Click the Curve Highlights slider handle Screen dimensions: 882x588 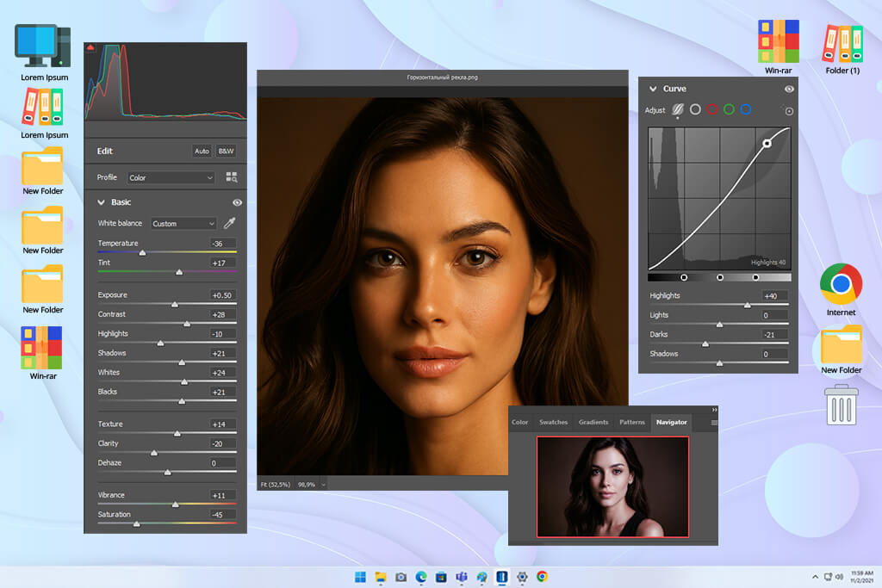[748, 306]
